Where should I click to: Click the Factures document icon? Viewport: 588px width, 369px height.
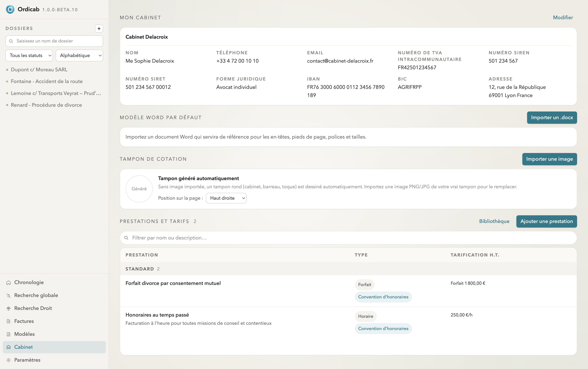tap(9, 321)
